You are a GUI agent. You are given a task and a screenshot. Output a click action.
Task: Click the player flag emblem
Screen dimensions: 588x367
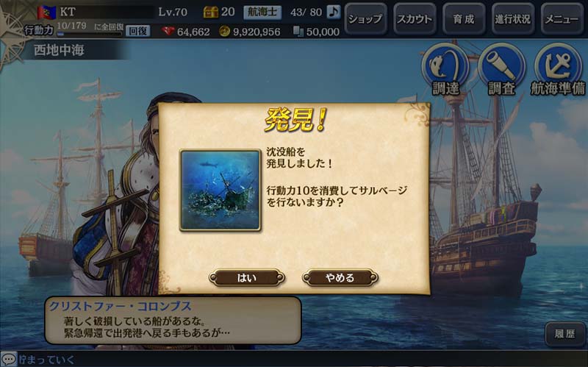[x=46, y=13]
